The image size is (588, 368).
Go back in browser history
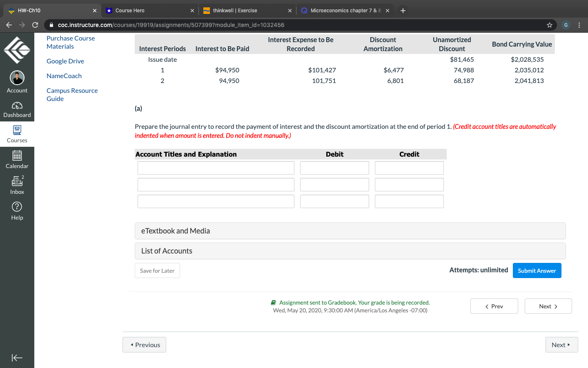click(9, 25)
